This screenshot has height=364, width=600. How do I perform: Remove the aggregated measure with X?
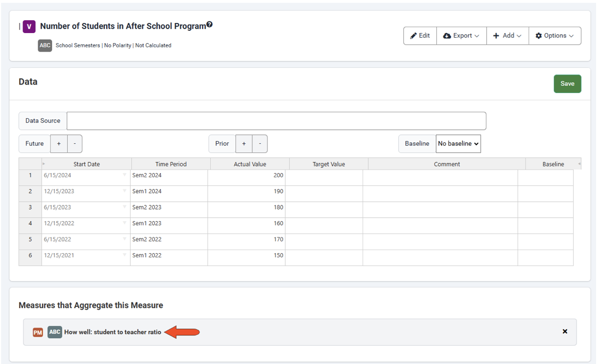[x=565, y=332]
